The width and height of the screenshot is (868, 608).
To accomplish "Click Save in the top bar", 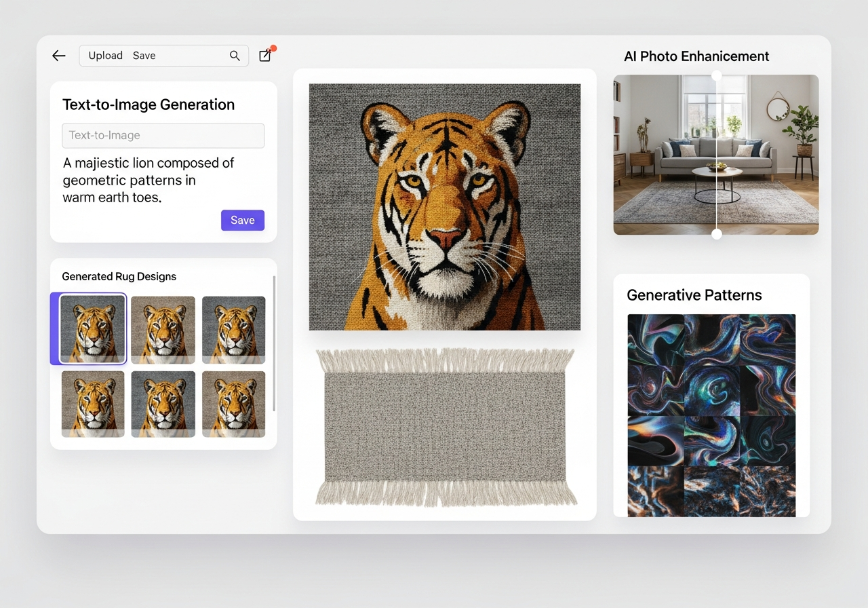I will pyautogui.click(x=144, y=56).
